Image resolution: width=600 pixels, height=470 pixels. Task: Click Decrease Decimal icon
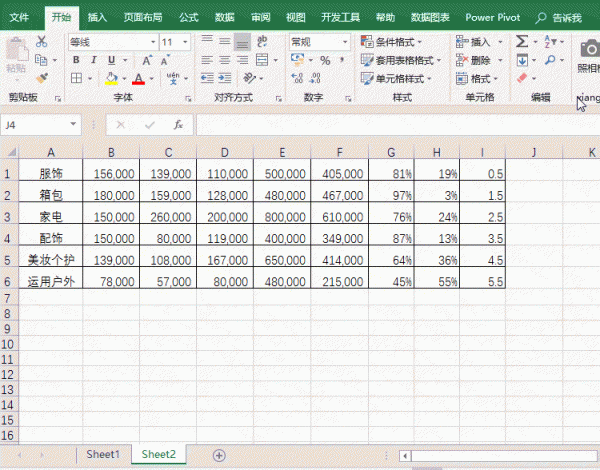pyautogui.click(x=315, y=78)
